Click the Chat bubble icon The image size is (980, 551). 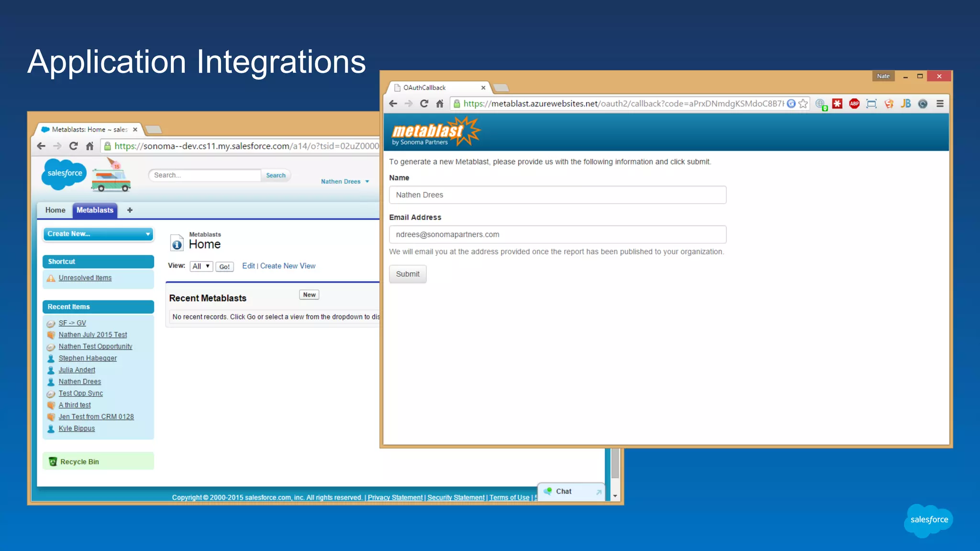(548, 491)
